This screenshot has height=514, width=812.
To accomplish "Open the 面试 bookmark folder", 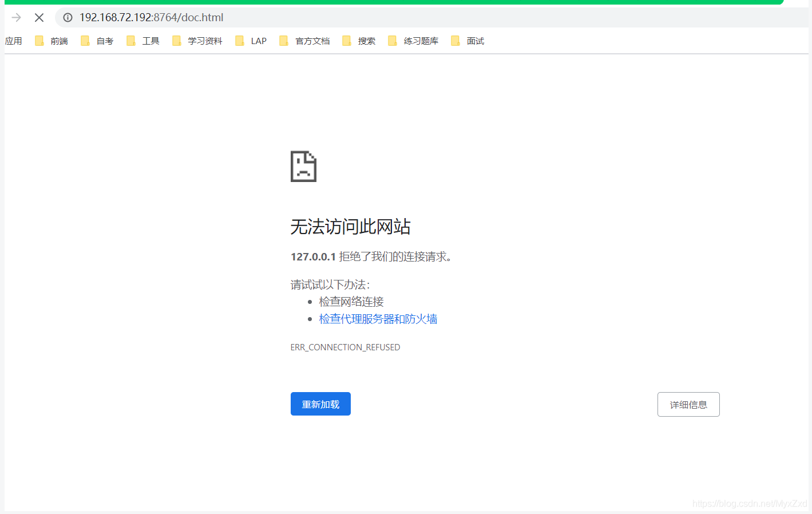I will click(468, 41).
